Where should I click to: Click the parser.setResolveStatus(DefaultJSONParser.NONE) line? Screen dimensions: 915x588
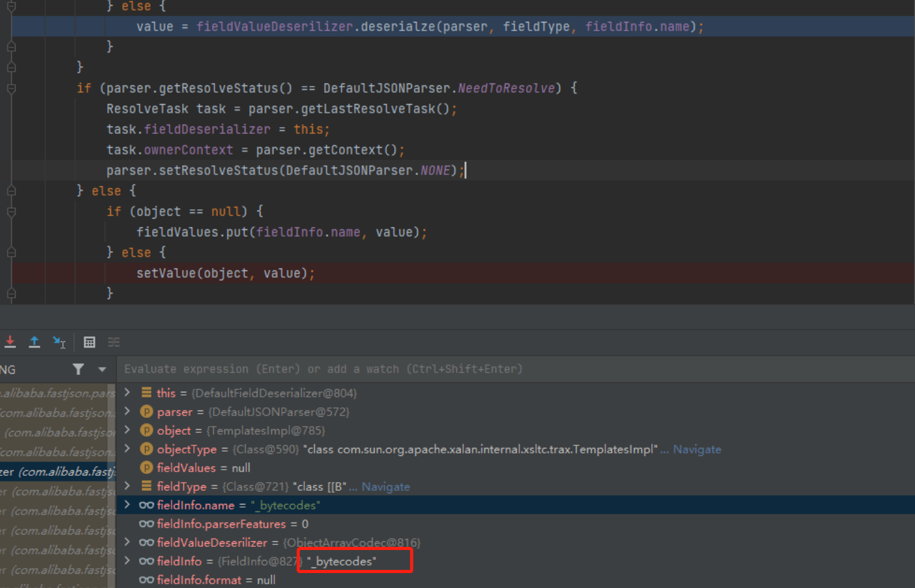[x=285, y=171]
